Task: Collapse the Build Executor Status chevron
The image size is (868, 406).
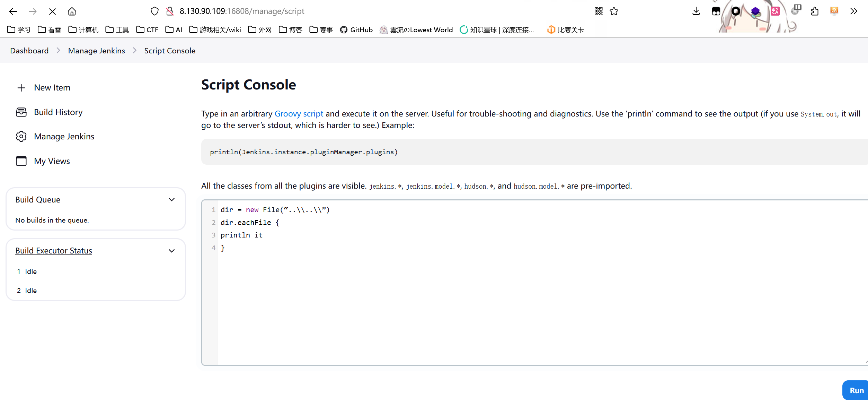Action: tap(171, 251)
